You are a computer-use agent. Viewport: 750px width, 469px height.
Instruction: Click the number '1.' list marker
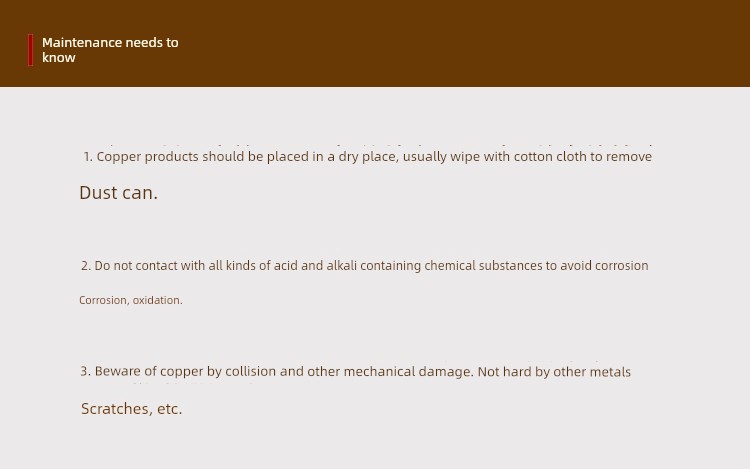click(88, 157)
